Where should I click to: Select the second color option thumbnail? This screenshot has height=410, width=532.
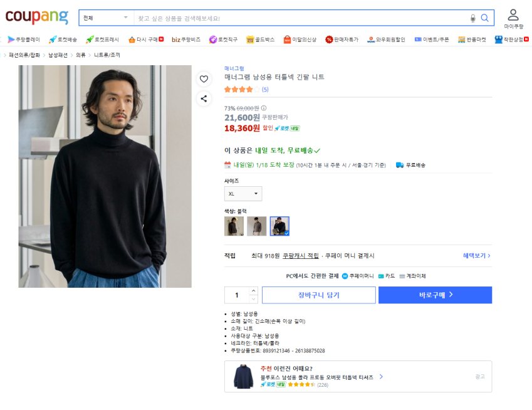tap(256, 226)
